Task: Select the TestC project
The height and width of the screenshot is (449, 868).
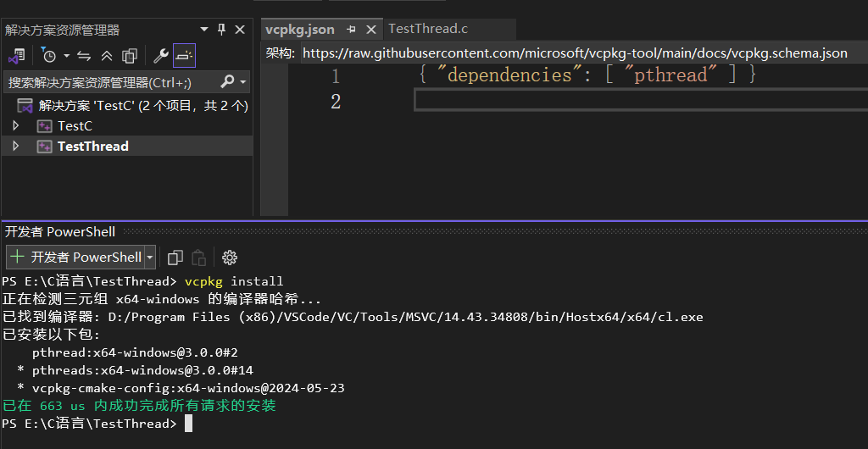Action: 75,126
